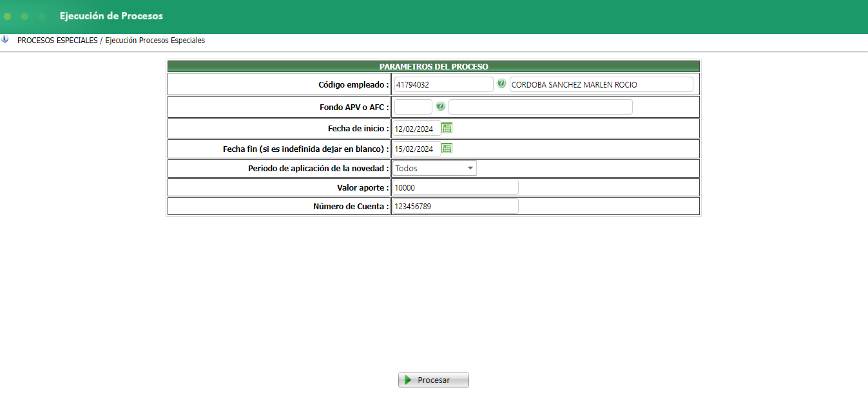Click breadcrumb PROCESOS ESPECIALES / Ejecución Procesos Especiales
Screen dimensions: 868x403
(111, 40)
